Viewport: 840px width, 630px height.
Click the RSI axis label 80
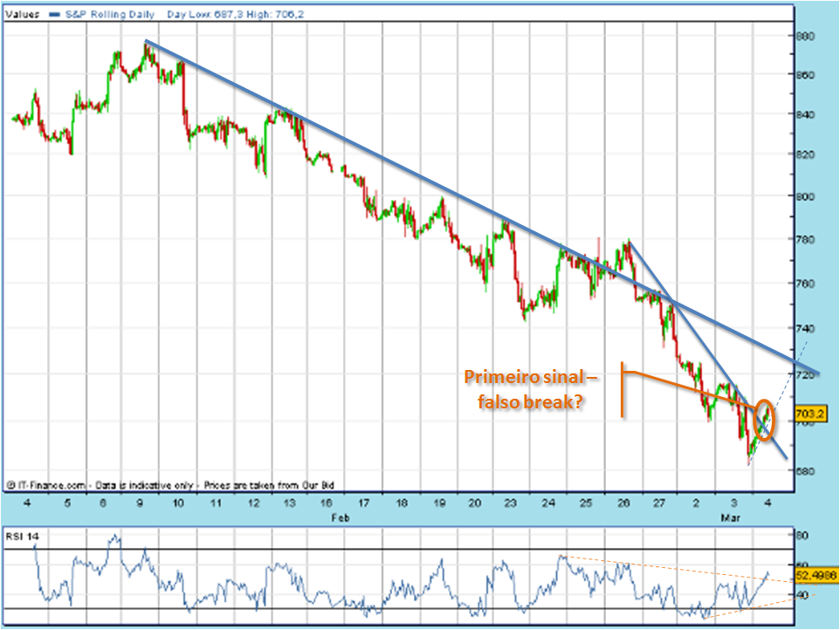point(802,535)
